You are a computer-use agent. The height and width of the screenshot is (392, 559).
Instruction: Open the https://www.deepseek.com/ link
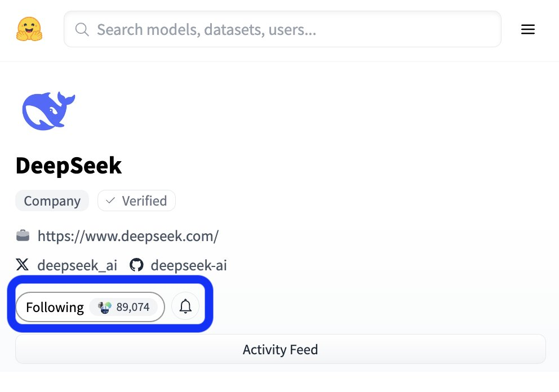pyautogui.click(x=128, y=236)
